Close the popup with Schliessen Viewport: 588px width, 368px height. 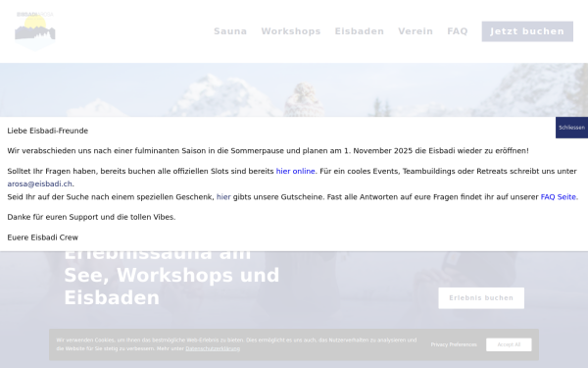[x=571, y=128]
